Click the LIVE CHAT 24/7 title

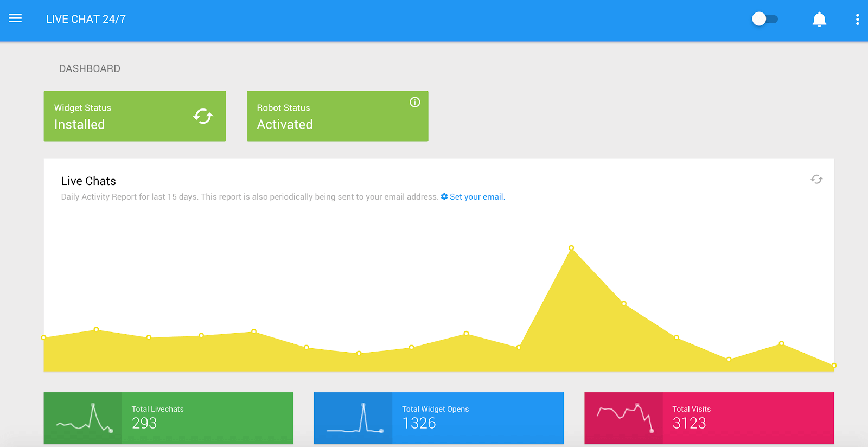86,19
